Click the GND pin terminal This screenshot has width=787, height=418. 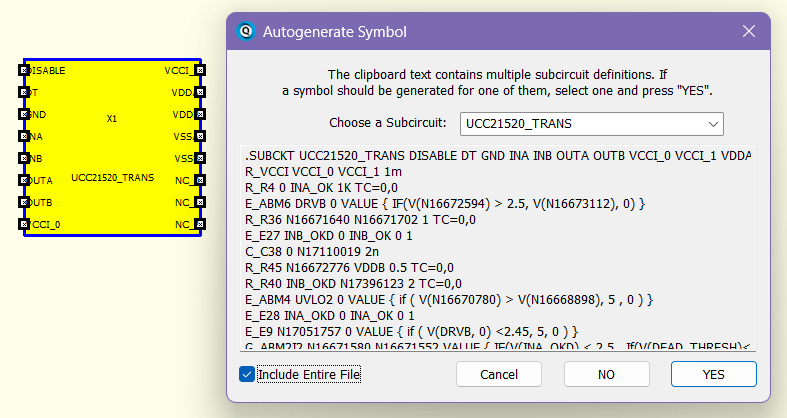pos(24,114)
